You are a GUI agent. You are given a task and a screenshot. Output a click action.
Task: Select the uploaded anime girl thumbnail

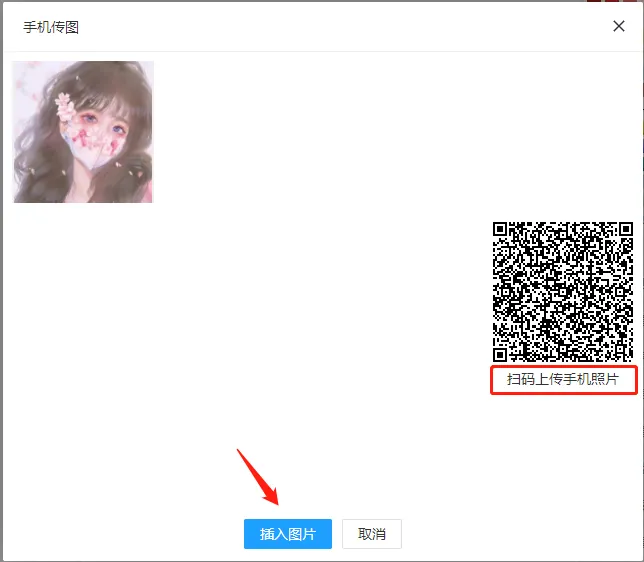pyautogui.click(x=83, y=131)
